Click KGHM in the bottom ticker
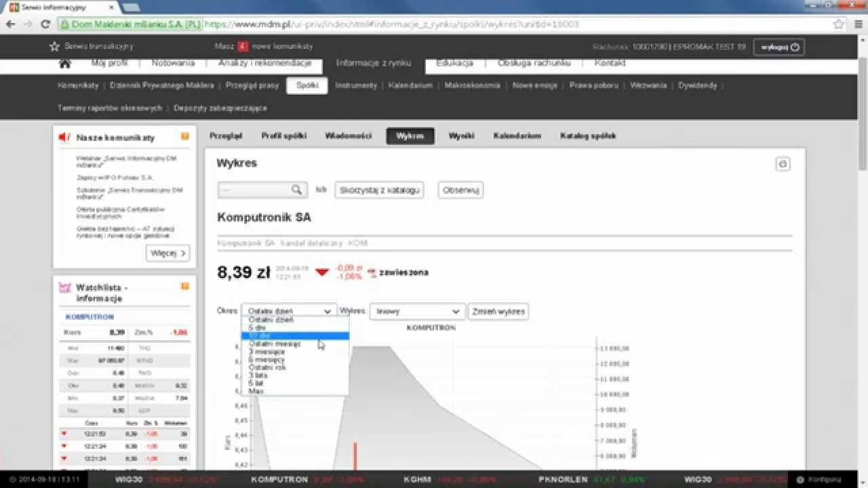868x488 pixels. [418, 480]
